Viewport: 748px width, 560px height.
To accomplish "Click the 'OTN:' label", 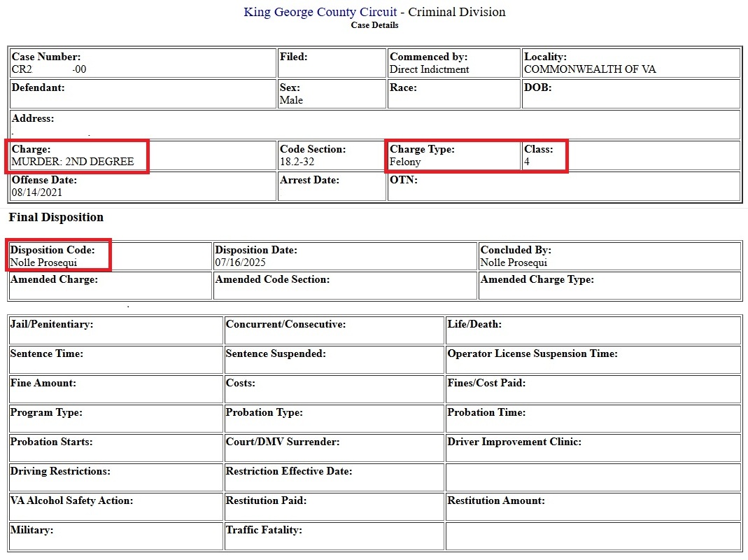I will point(404,180).
